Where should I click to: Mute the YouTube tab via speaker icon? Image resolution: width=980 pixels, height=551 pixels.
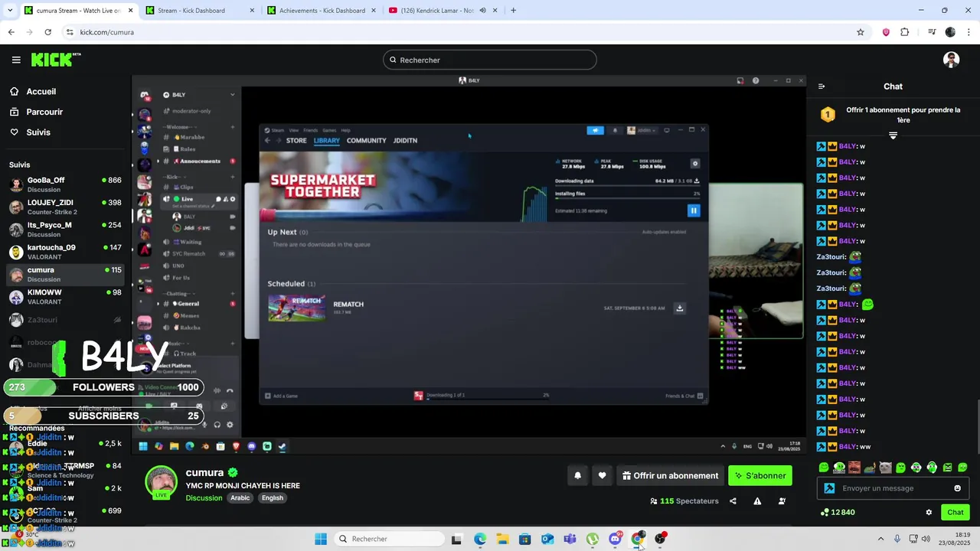coord(482,11)
